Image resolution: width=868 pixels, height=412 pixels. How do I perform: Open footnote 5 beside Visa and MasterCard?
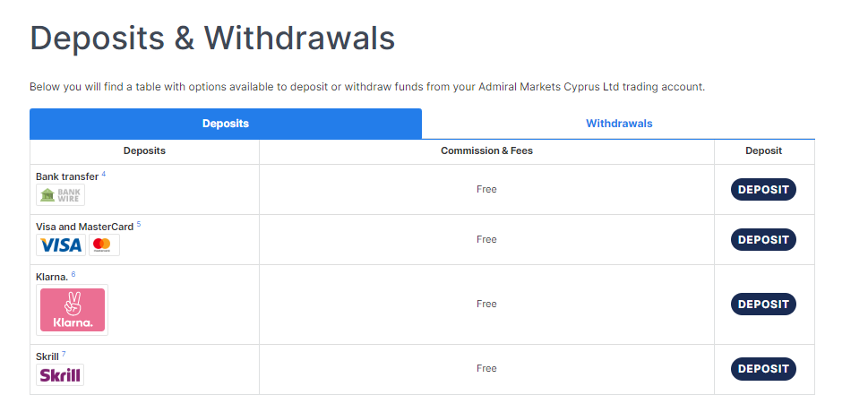click(x=139, y=224)
